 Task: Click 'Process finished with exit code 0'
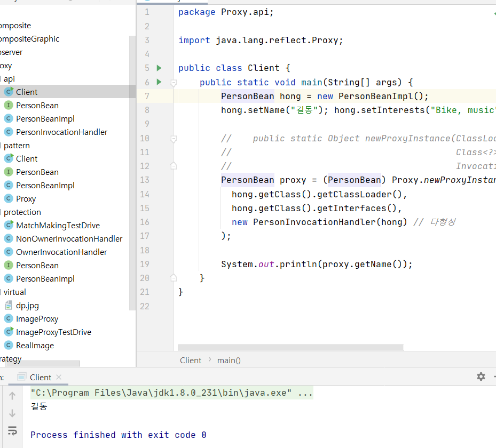119,435
